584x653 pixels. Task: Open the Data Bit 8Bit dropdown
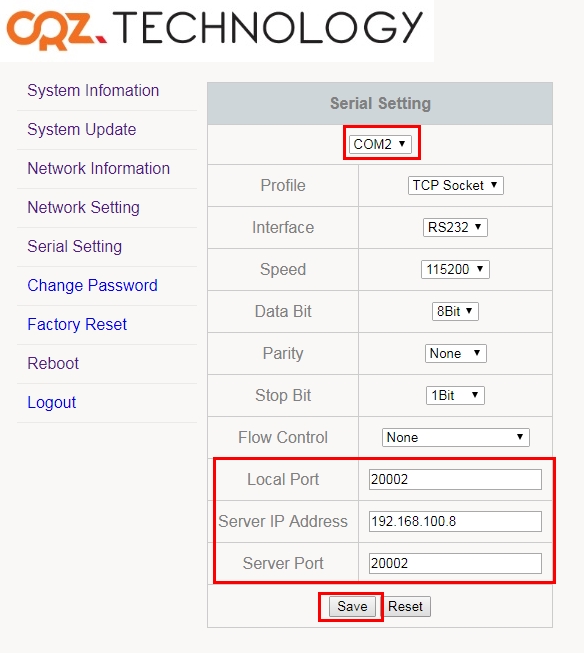(x=455, y=312)
